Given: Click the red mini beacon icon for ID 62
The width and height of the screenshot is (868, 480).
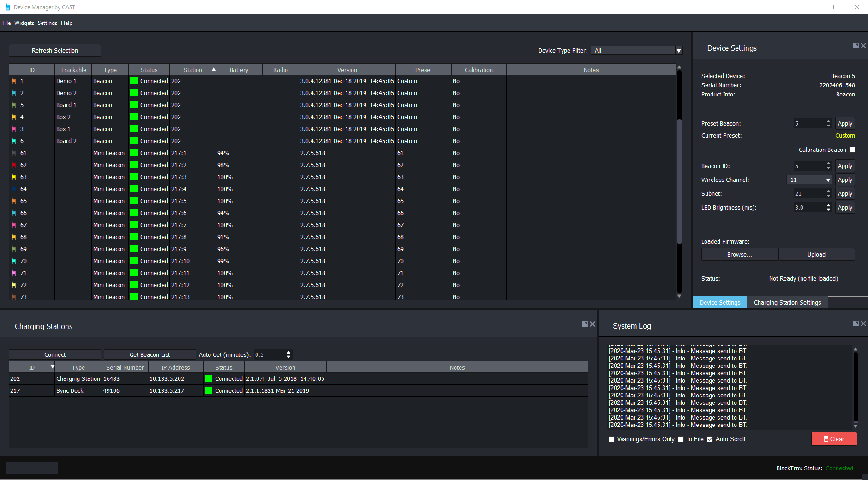Looking at the screenshot, I should 13,165.
